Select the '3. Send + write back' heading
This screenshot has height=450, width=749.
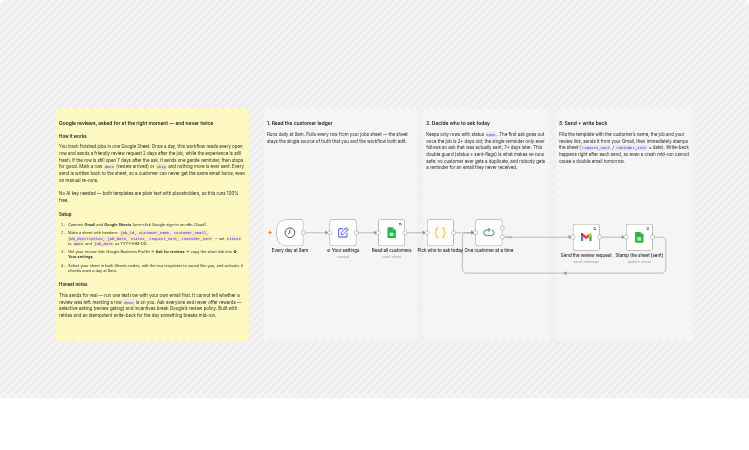click(583, 123)
